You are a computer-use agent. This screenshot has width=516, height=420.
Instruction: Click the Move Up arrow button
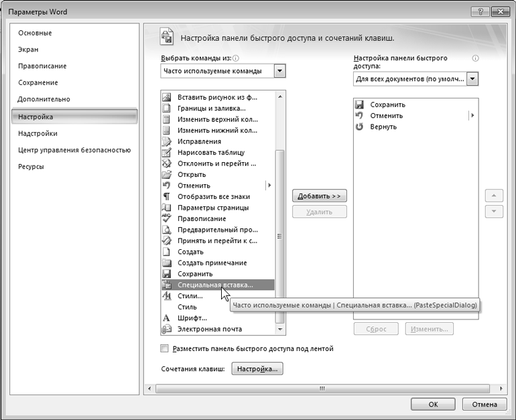pos(494,196)
